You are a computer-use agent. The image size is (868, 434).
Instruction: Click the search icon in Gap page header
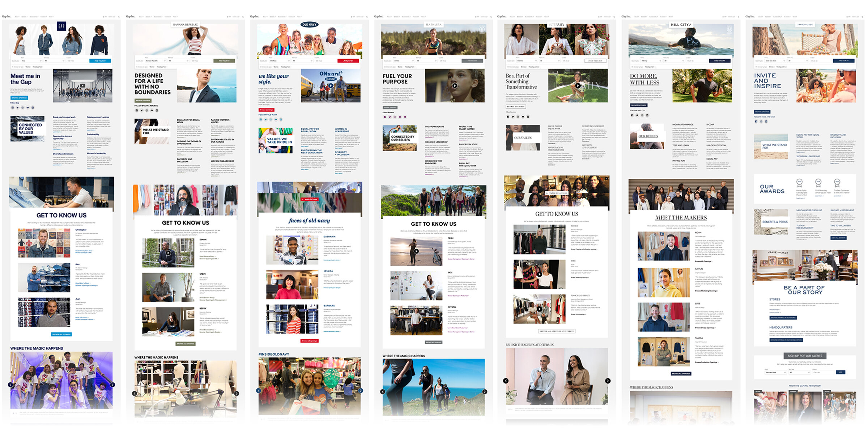tap(119, 17)
